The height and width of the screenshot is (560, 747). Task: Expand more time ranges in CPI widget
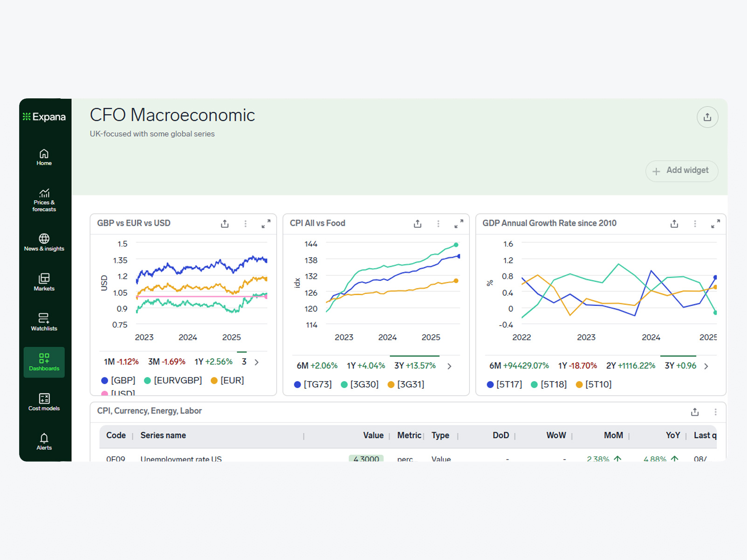(449, 366)
